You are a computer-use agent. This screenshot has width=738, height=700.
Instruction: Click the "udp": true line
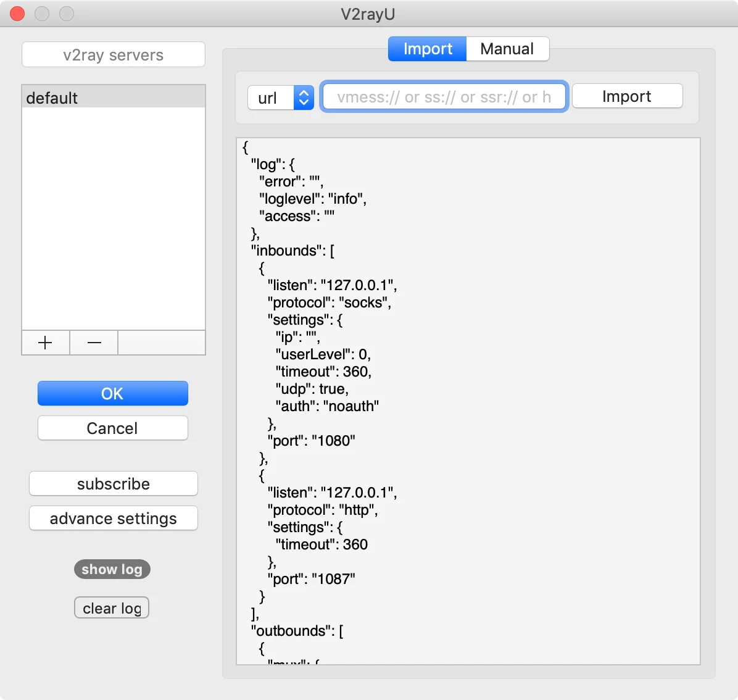pos(312,389)
